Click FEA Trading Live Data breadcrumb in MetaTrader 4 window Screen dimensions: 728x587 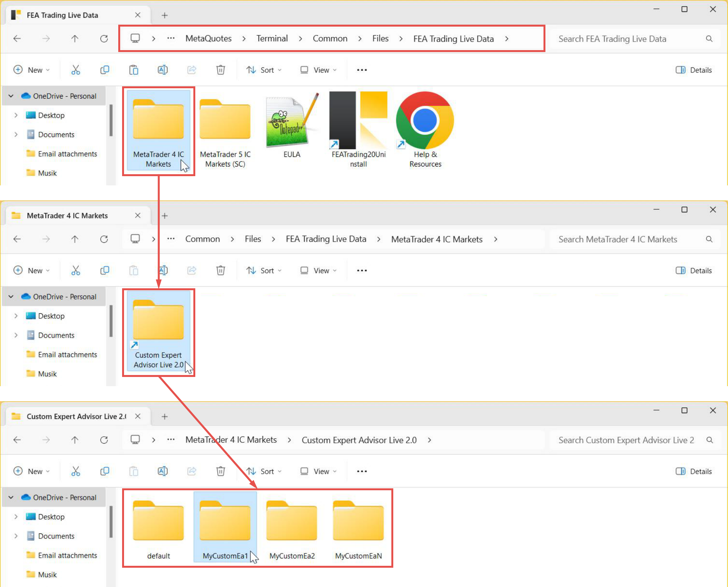pos(326,239)
